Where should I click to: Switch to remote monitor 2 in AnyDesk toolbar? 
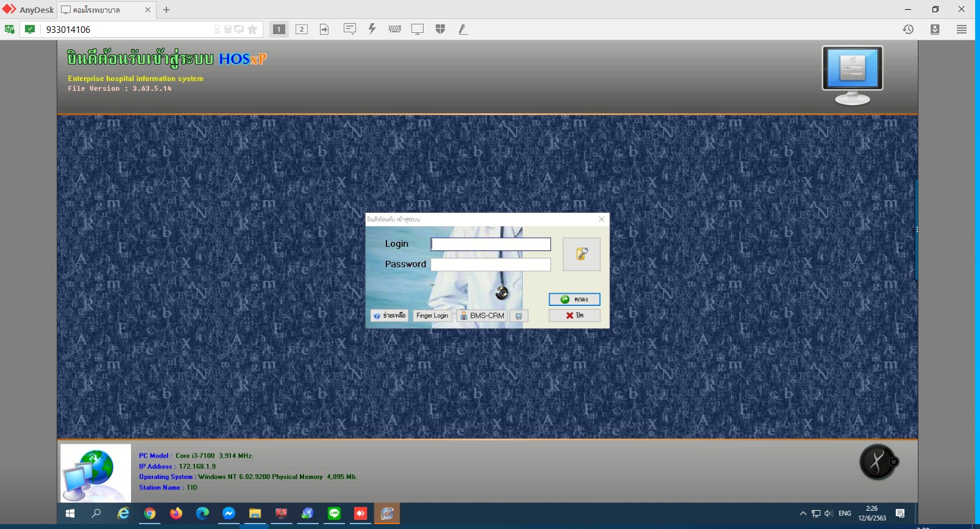(302, 29)
